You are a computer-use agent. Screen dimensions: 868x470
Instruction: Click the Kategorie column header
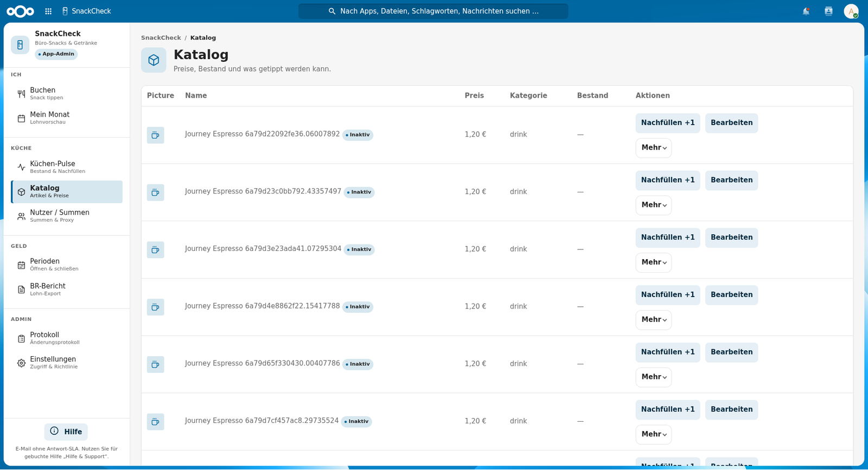[528, 96]
